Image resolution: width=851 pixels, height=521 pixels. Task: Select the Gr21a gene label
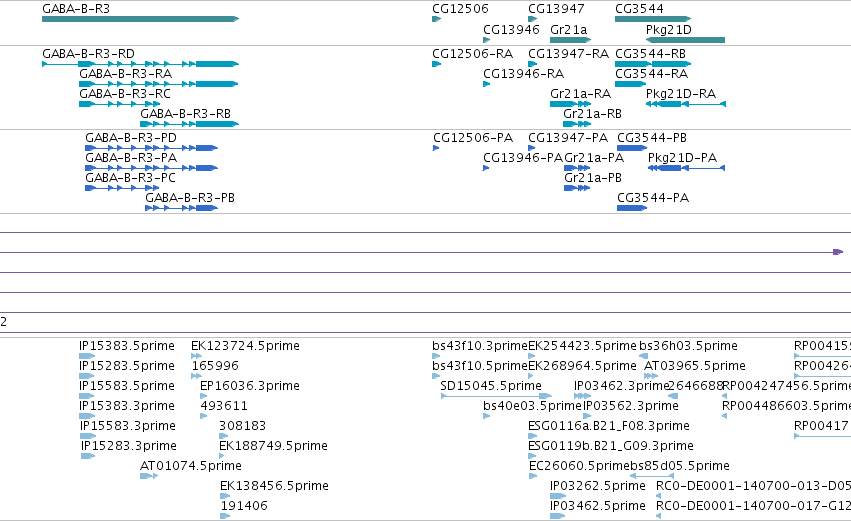point(568,29)
